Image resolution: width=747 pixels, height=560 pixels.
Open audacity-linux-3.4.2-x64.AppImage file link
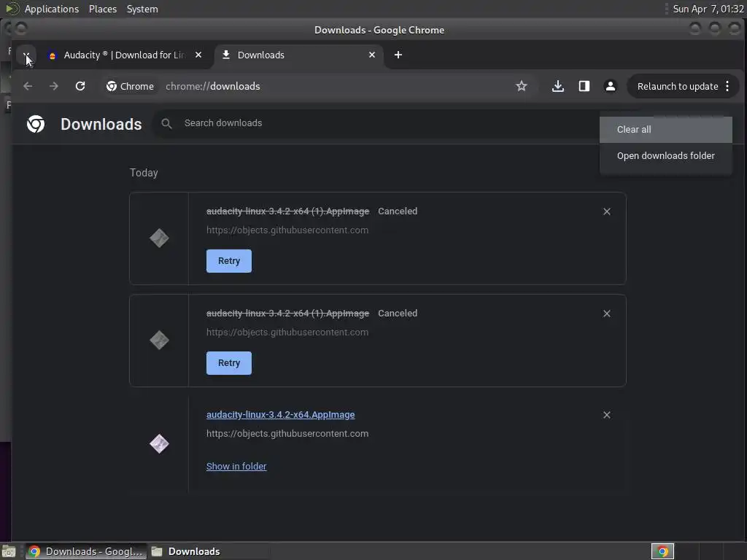pos(280,415)
